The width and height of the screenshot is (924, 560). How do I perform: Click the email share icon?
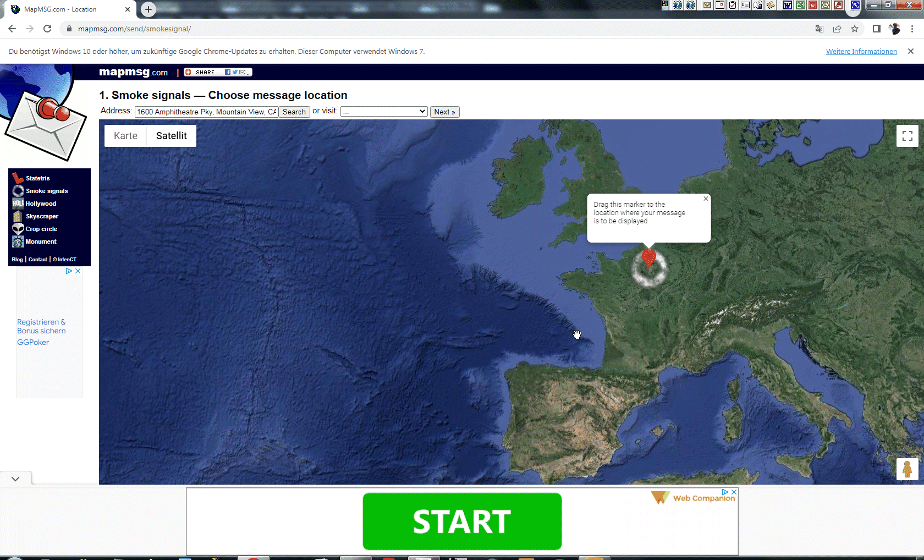[x=242, y=72]
